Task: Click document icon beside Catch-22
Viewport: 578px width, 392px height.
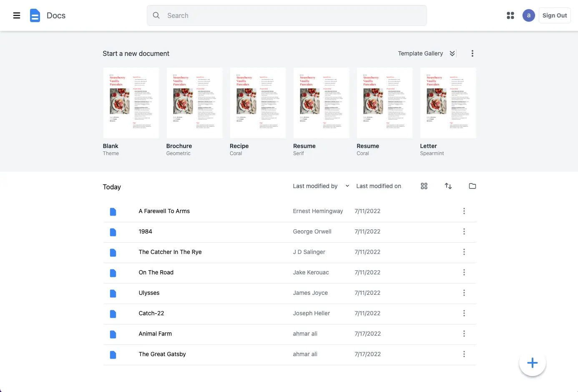Action: [113, 314]
